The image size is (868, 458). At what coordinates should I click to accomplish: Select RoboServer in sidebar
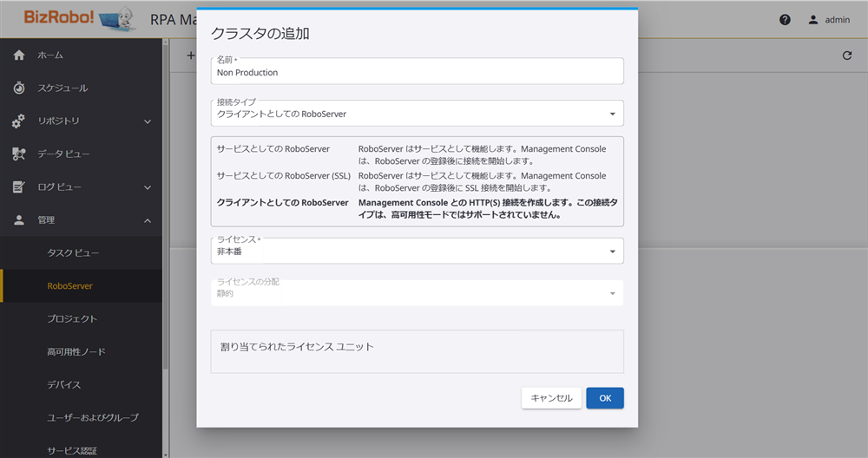coord(82,286)
